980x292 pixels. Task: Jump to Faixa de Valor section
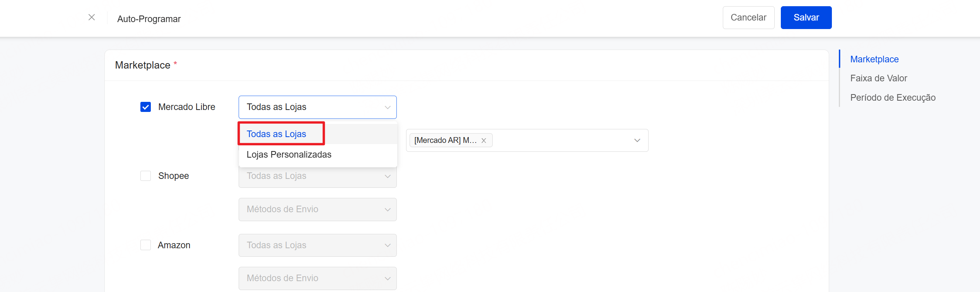pos(878,78)
